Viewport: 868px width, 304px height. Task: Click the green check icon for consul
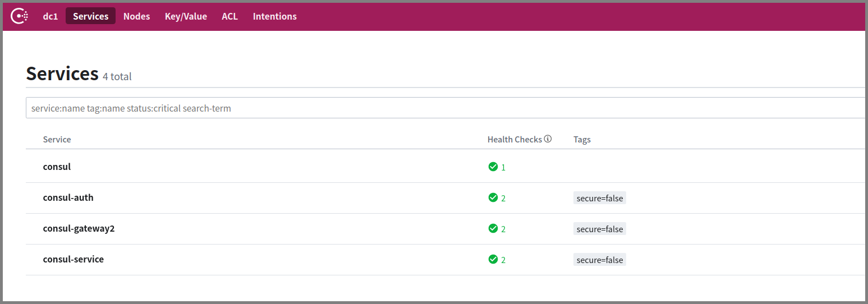pyautogui.click(x=493, y=167)
